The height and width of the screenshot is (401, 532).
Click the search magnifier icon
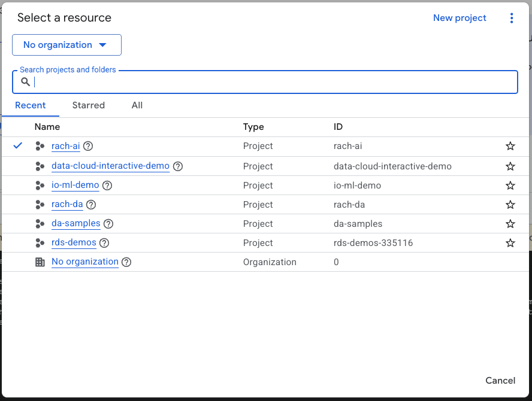click(x=25, y=81)
